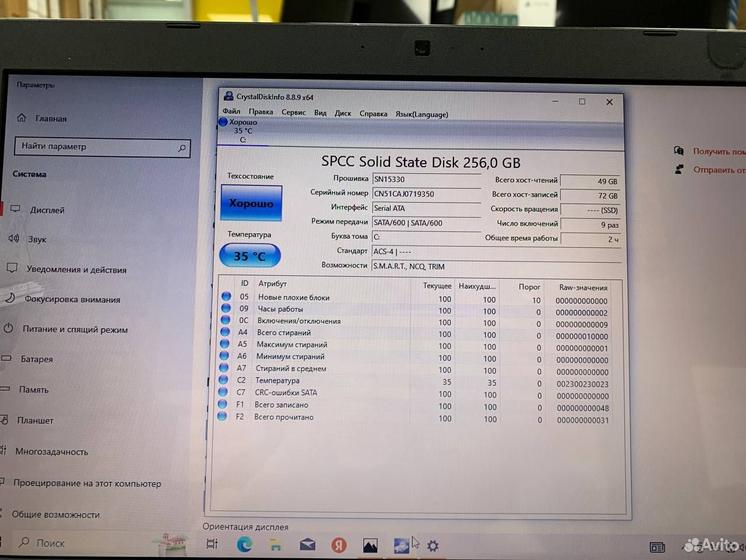Click the Главная home link in Settings

42,118
